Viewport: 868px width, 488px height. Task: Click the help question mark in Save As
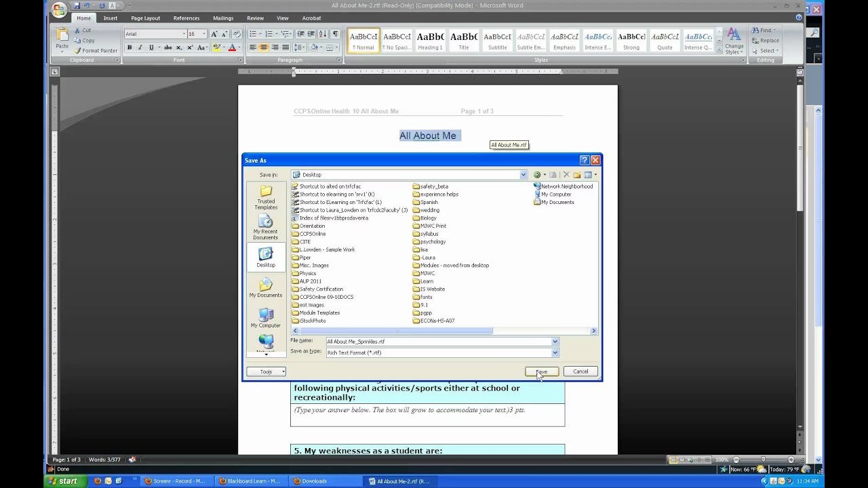[x=584, y=161]
